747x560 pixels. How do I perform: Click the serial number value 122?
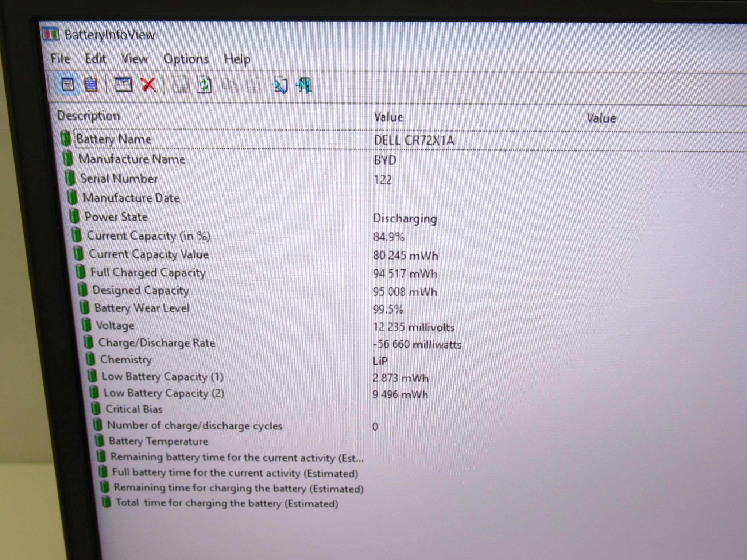(x=383, y=180)
